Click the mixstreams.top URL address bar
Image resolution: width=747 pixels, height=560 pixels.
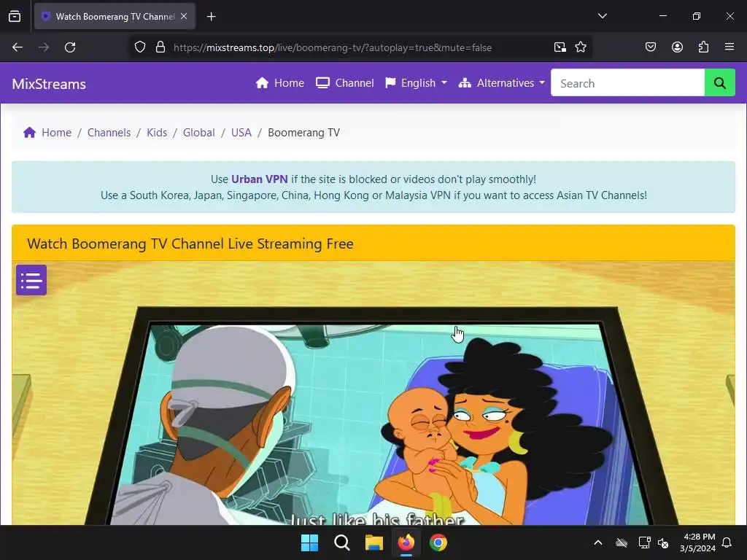click(332, 47)
